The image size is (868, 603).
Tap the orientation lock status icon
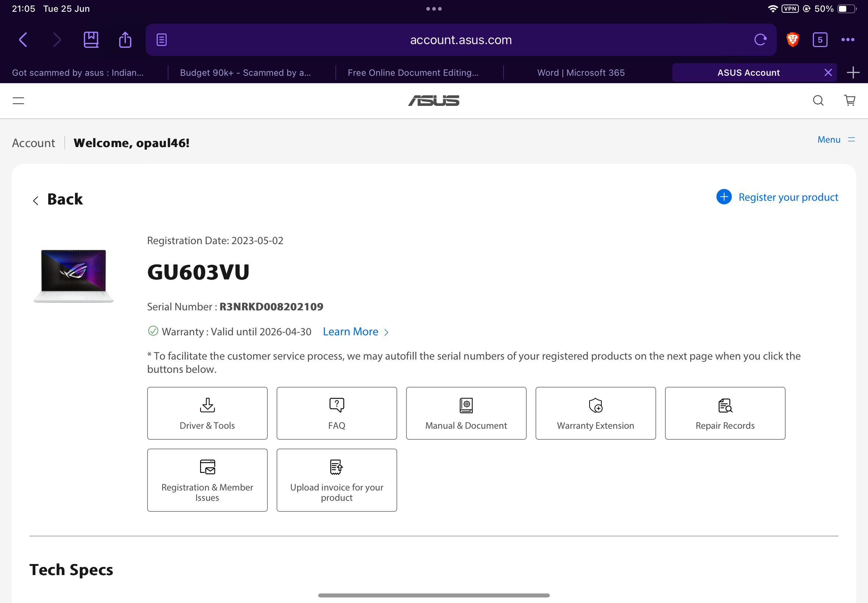(x=807, y=9)
